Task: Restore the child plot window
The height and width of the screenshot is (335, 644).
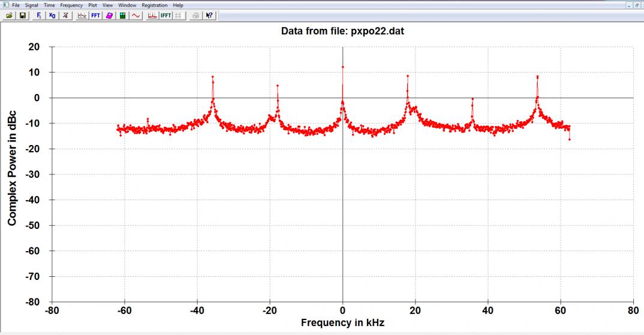Action: click(637, 5)
